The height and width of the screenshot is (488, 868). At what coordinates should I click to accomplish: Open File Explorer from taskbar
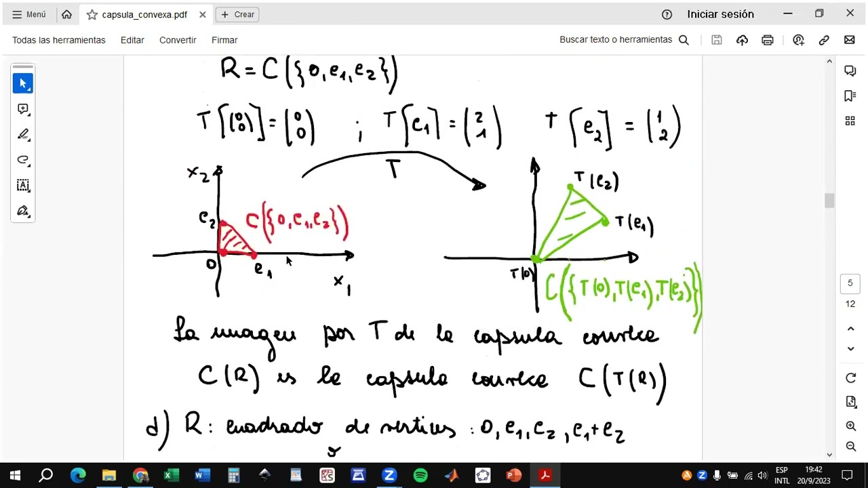coord(109,475)
